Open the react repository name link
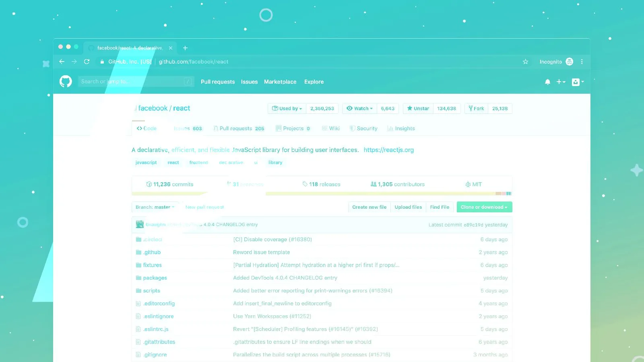 click(182, 108)
